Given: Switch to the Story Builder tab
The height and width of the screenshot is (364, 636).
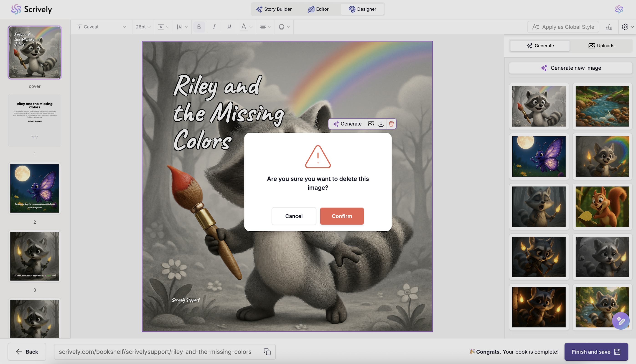Looking at the screenshot, I should 274,9.
